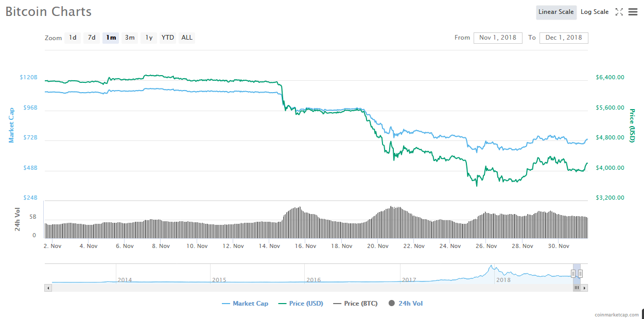Switch to Linear Scale
644x319 pixels.
[x=556, y=12]
